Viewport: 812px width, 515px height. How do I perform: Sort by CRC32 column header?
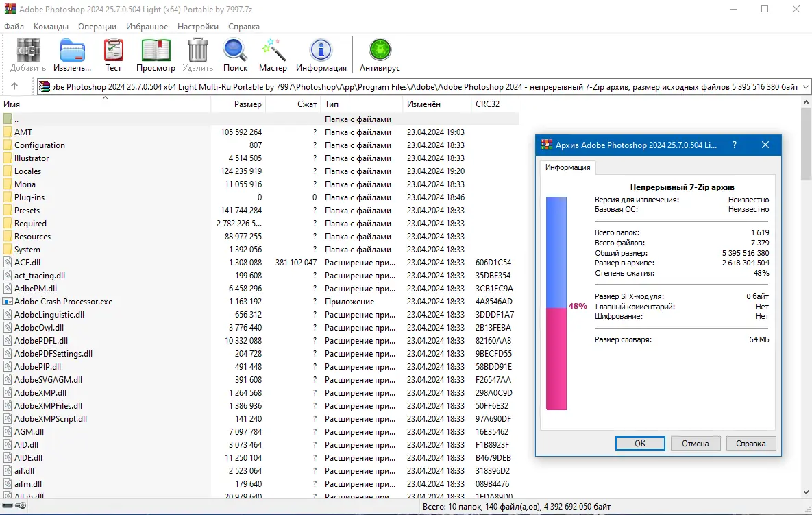point(495,104)
